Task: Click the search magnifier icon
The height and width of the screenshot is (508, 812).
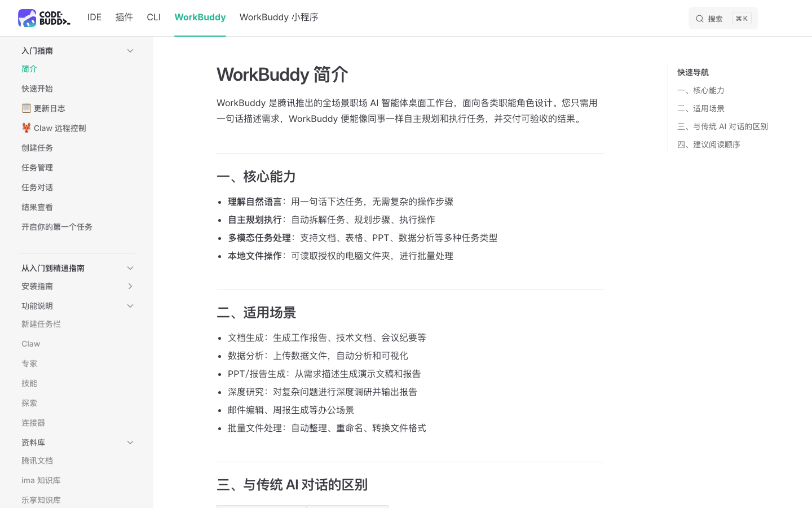Action: (699, 19)
